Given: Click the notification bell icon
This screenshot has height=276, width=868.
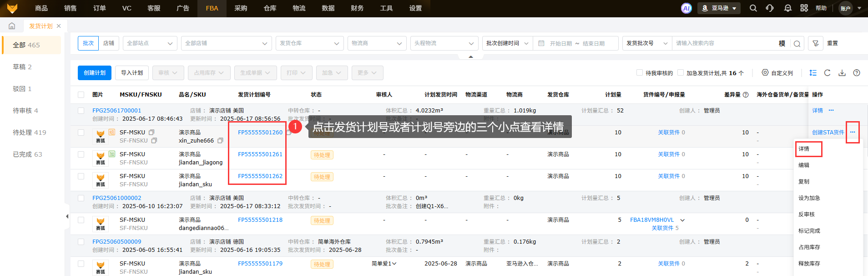Looking at the screenshot, I should [787, 8].
